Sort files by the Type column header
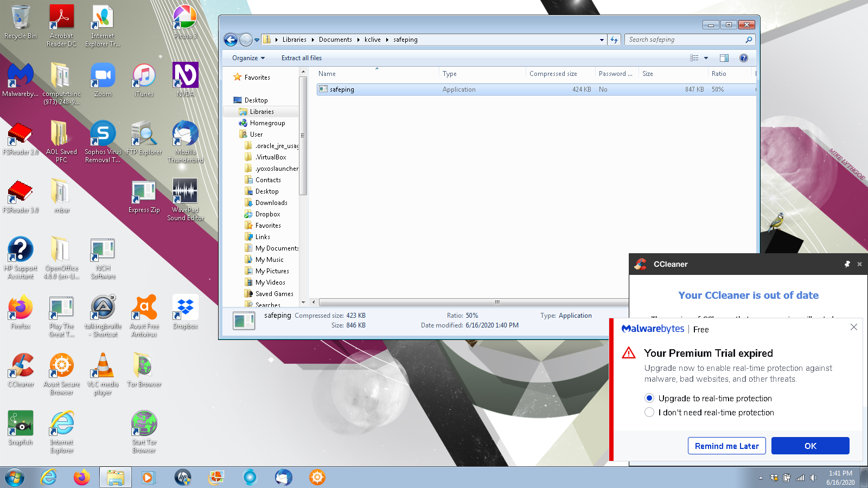Viewport: 868px width, 488px height. (x=450, y=74)
